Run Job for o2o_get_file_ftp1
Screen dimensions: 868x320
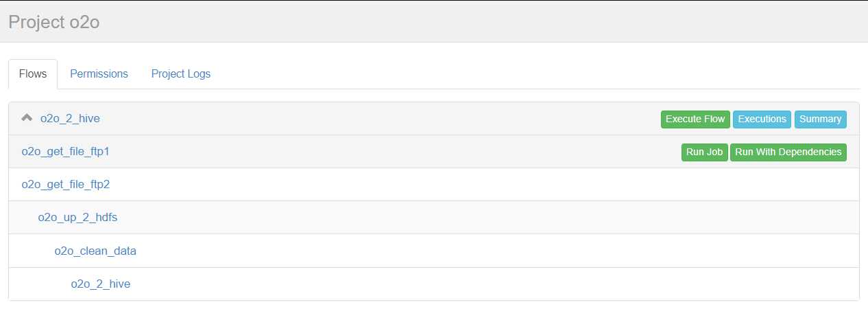[704, 152]
